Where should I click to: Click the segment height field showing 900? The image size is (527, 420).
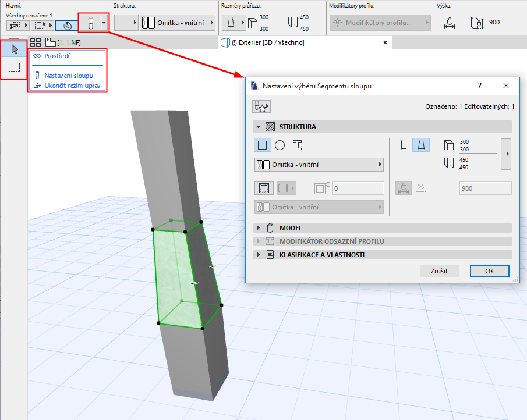pos(485,188)
